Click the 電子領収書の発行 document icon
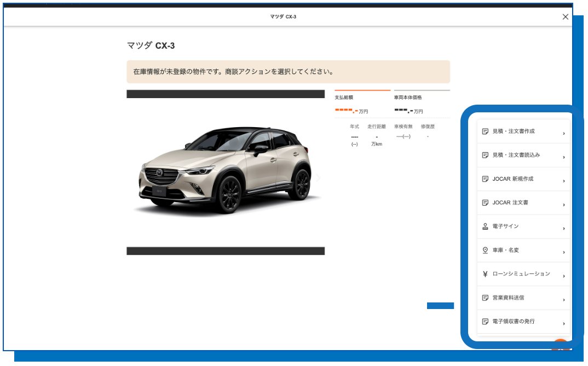Viewport: 588px width, 366px height. [x=485, y=321]
